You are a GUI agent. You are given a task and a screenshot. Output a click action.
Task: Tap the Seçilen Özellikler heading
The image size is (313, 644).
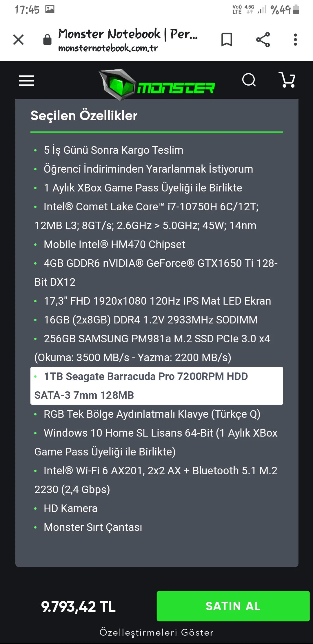[84, 115]
